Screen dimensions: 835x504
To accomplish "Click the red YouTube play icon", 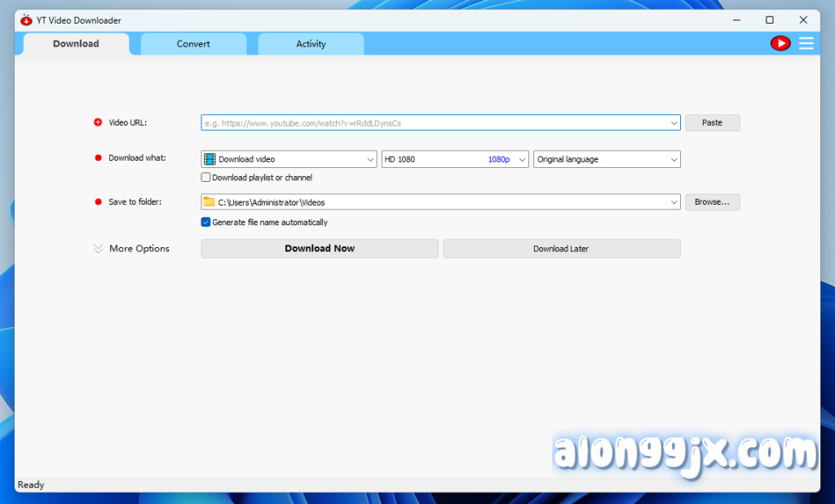I will 780,43.
